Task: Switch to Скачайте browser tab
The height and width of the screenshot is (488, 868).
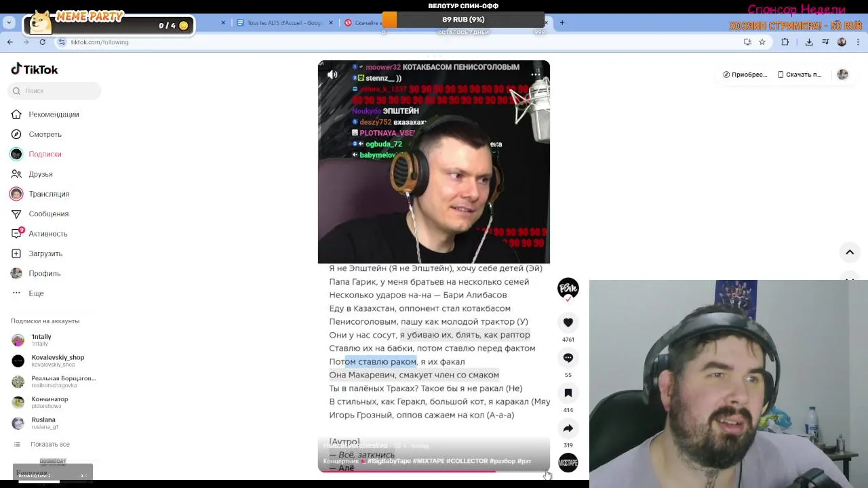Action: [363, 23]
